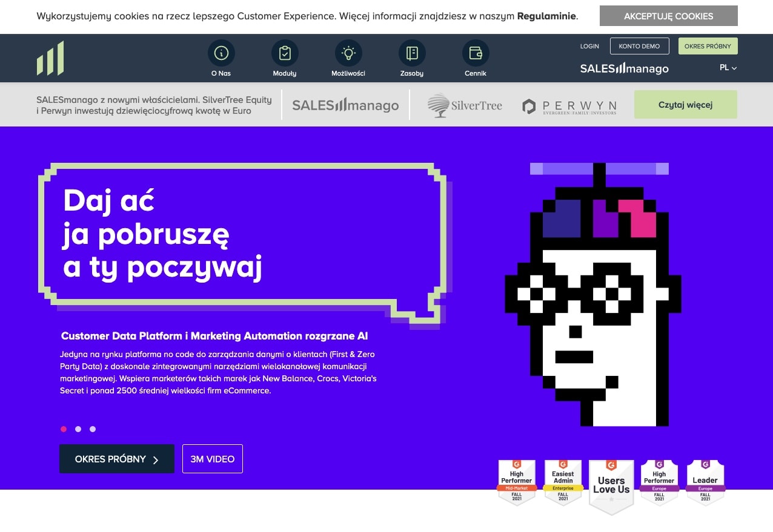Click the KONTO DEMO button
This screenshot has height=532, width=773.
[639, 46]
